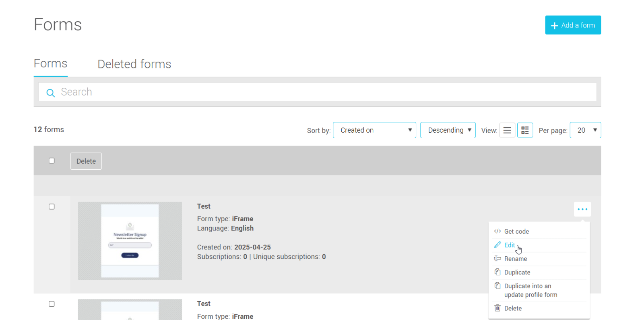This screenshot has height=320, width=644.
Task: Toggle the select-all forms checkbox
Action: [52, 161]
